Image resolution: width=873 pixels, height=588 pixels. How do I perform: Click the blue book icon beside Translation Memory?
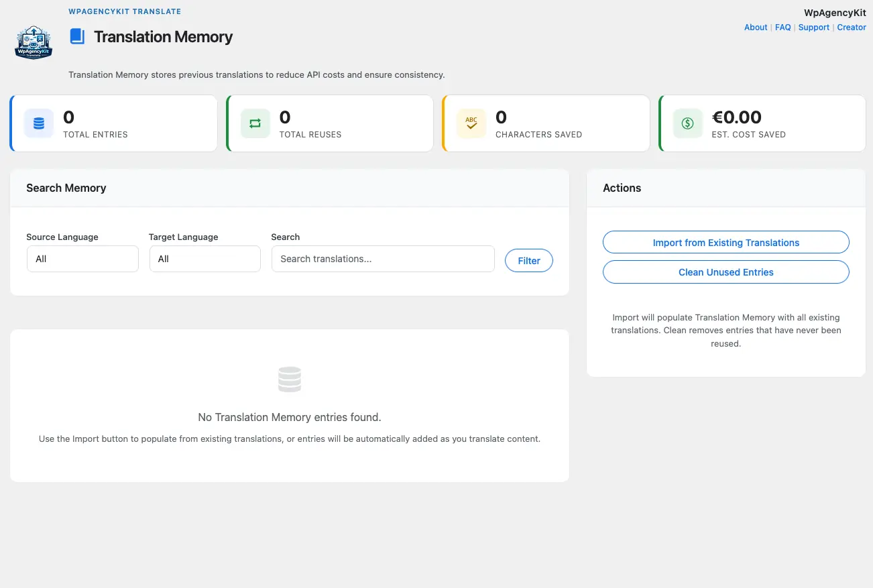77,36
